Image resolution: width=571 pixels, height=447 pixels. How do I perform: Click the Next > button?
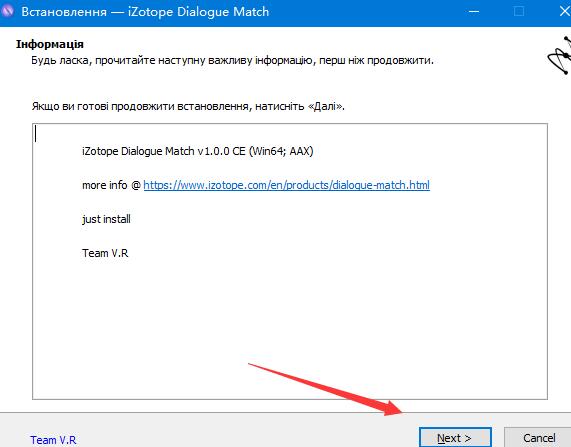[455, 437]
